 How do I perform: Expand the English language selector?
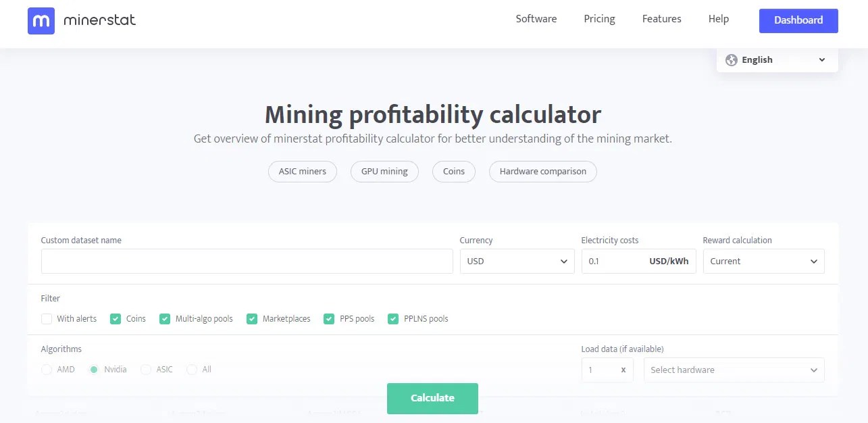pos(775,59)
